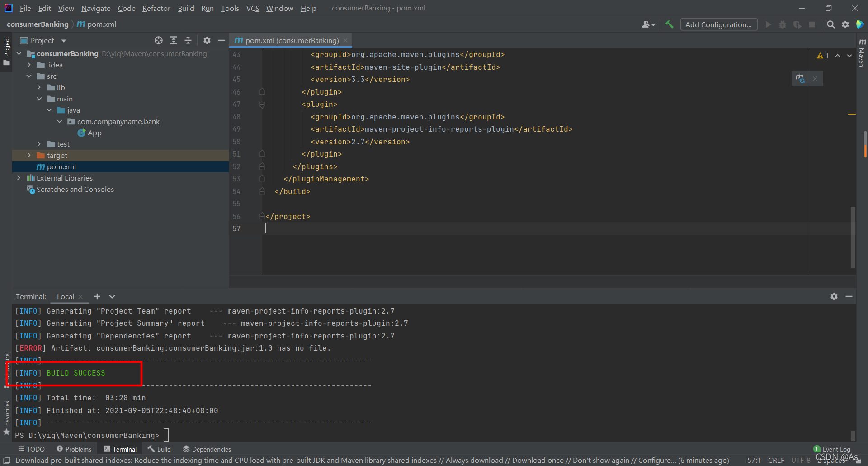Expand the test folder
The height and width of the screenshot is (466, 868).
point(39,144)
